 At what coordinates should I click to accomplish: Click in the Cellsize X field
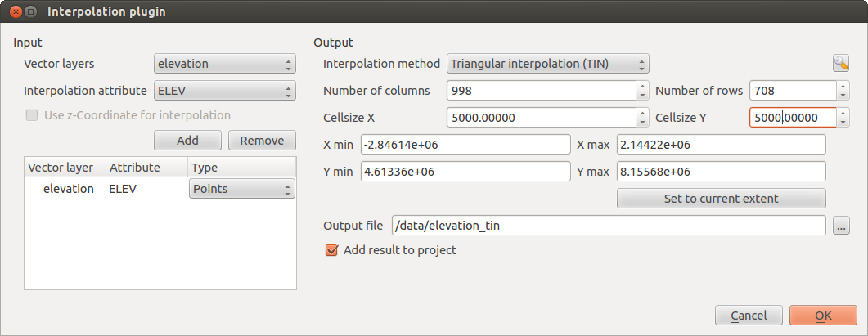tap(540, 118)
